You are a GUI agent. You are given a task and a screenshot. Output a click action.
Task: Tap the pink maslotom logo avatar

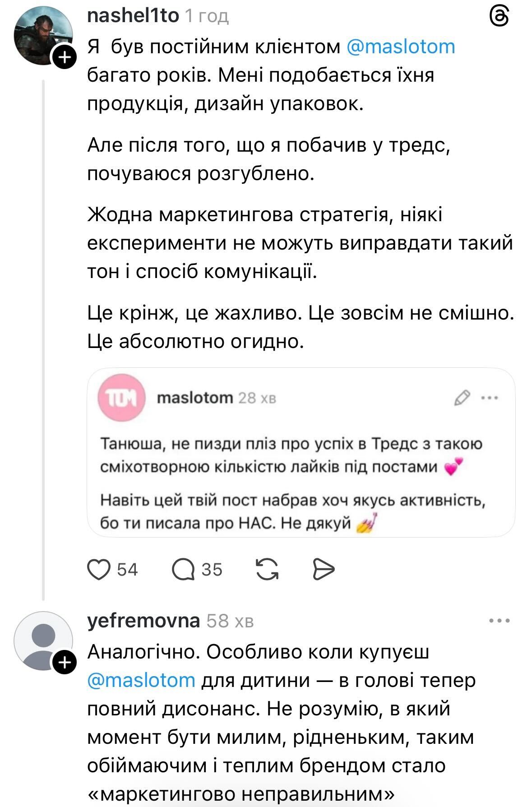[x=121, y=398]
